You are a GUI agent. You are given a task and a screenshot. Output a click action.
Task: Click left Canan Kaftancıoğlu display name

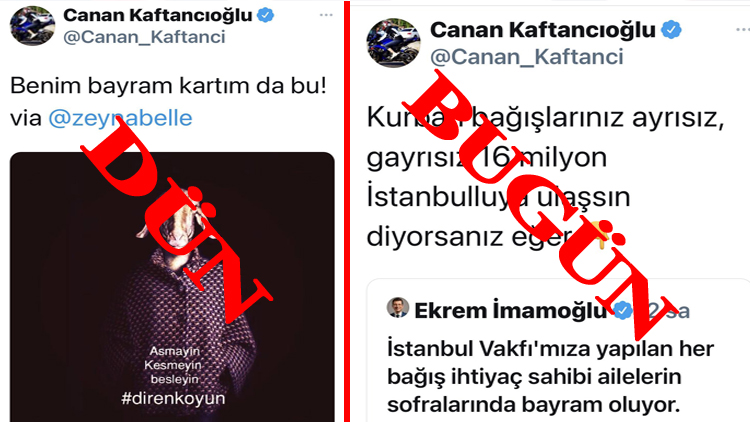158,15
